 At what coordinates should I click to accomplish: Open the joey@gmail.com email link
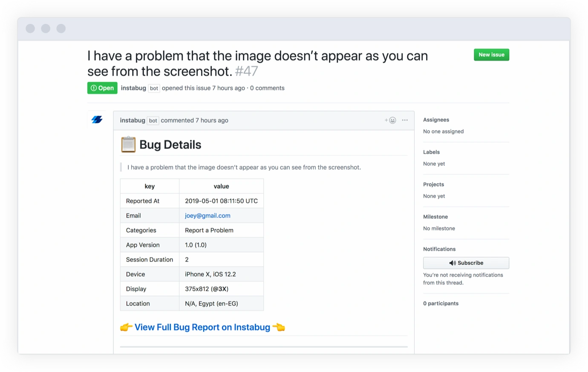click(208, 215)
